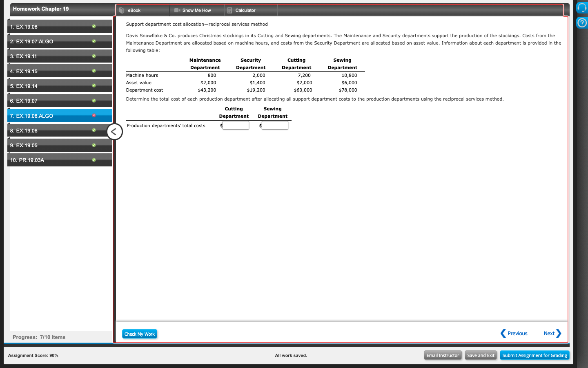Click the status dot beside EX.19.05
The image size is (588, 368).
[x=94, y=145]
